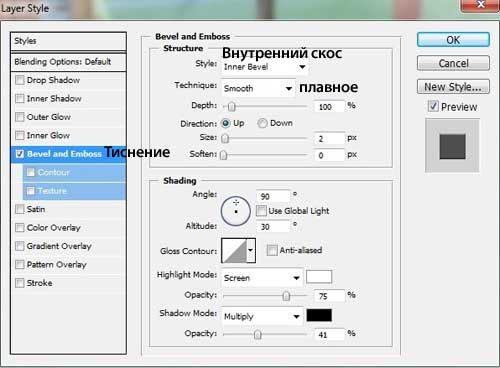Image resolution: width=500 pixels, height=368 pixels.
Task: Click the Cancel button
Action: (453, 63)
